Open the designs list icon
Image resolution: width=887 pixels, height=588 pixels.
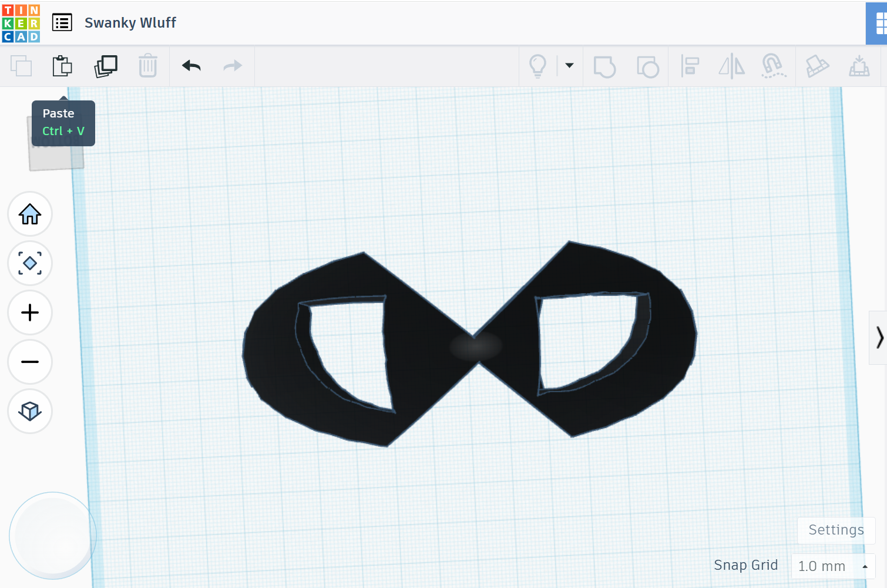point(62,23)
